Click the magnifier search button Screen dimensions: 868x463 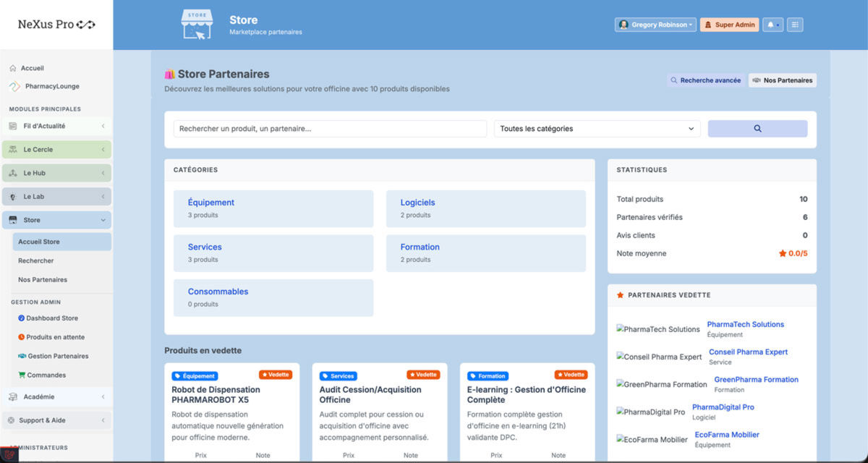coord(757,129)
